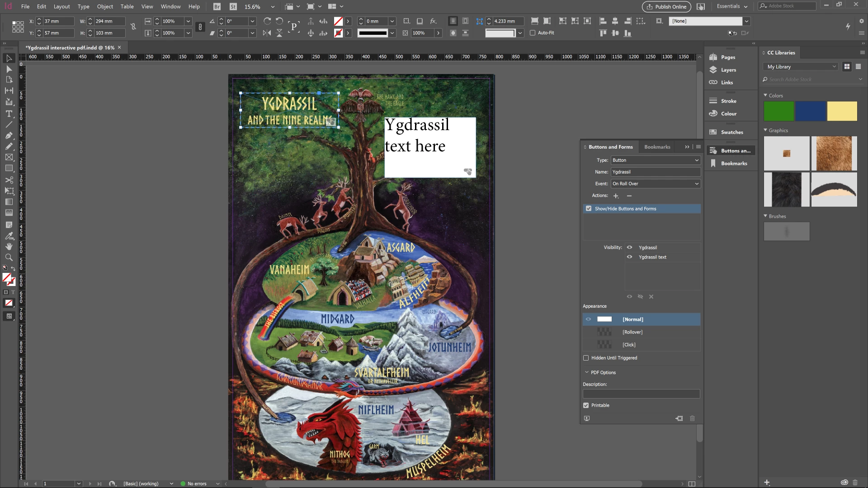Viewport: 868px width, 488px height.
Task: Uncheck Show/Hide Buttons and Forms action
Action: click(x=589, y=209)
